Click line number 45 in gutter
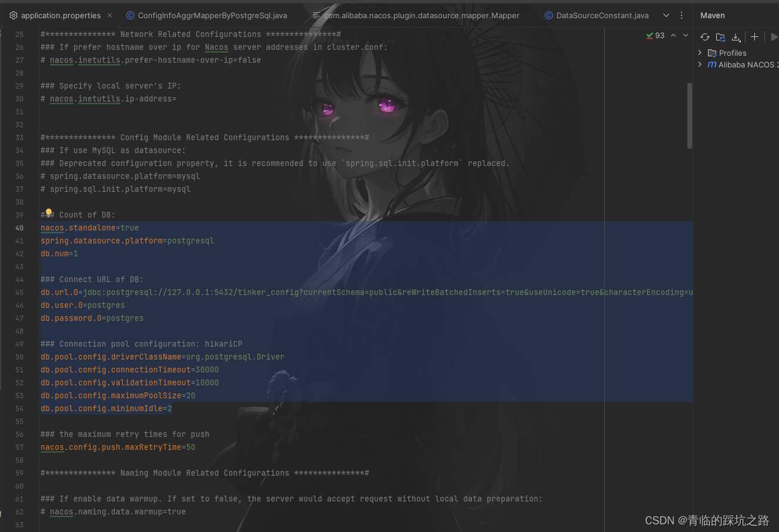779x532 pixels. click(19, 292)
